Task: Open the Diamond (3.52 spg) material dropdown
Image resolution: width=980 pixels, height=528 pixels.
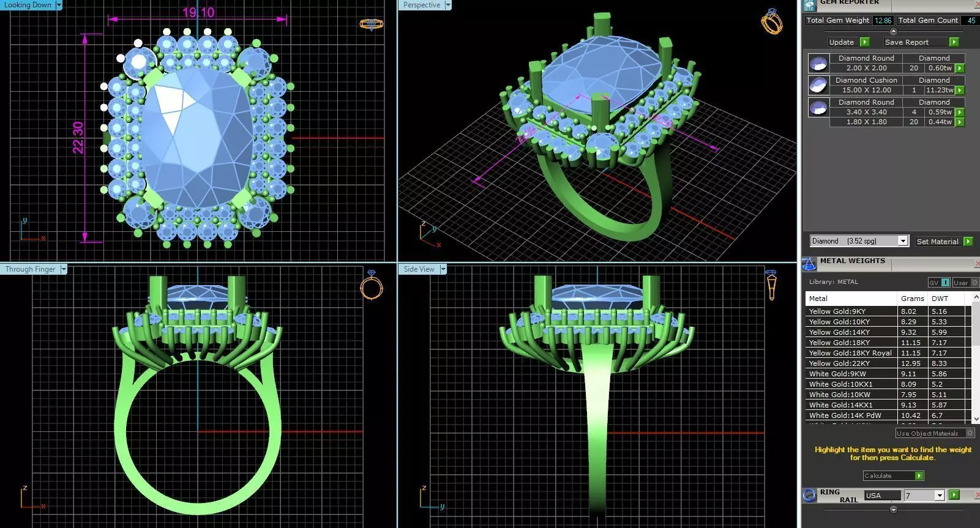Action: [x=902, y=241]
